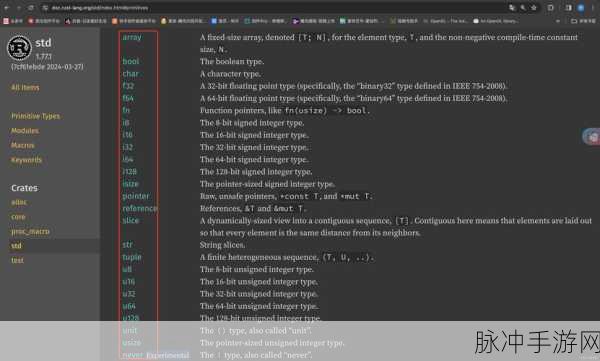The image size is (600, 361).
Task: Bookmark this page with the star
Action: (534, 8)
